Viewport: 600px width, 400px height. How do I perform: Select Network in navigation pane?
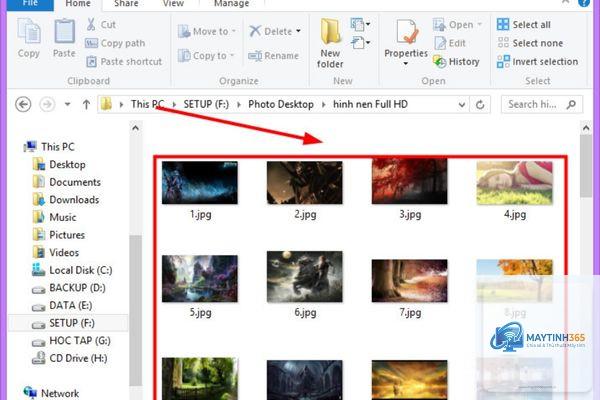51,393
